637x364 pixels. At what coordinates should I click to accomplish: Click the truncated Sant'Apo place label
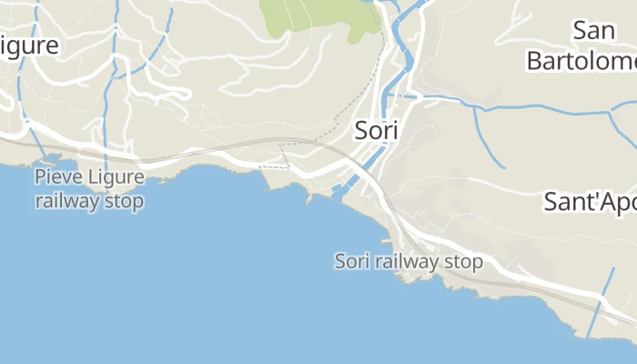click(591, 202)
